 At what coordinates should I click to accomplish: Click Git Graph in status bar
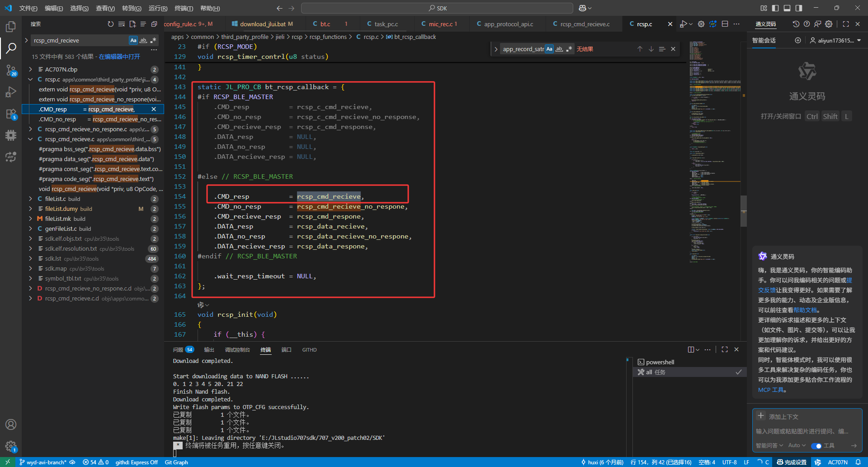click(176, 462)
